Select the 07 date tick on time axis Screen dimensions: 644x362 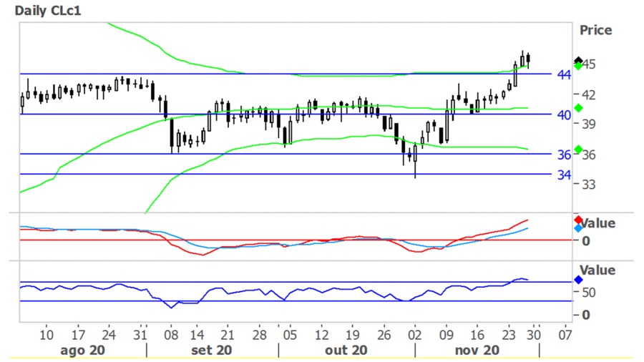pyautogui.click(x=565, y=335)
